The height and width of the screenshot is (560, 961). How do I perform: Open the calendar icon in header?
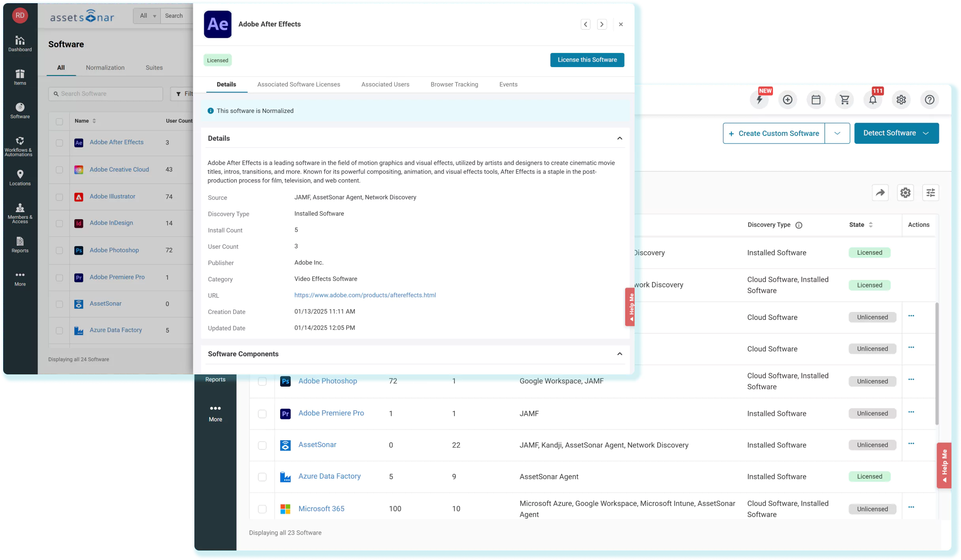816,100
